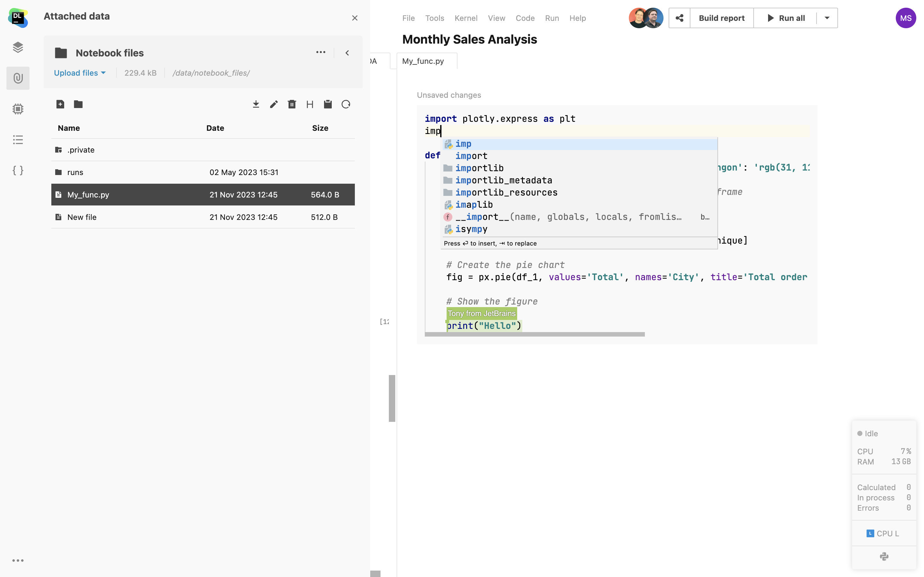Rename file using pencil icon

point(274,104)
